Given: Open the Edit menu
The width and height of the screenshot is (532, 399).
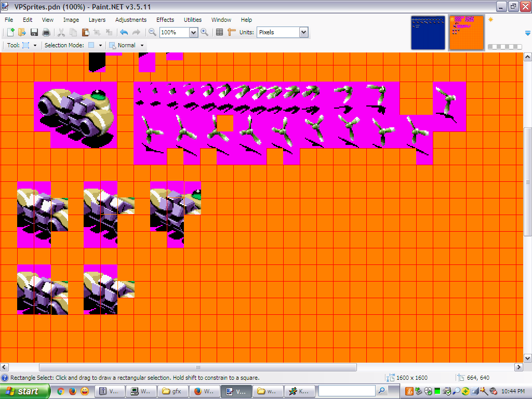Looking at the screenshot, I should pyautogui.click(x=28, y=20).
